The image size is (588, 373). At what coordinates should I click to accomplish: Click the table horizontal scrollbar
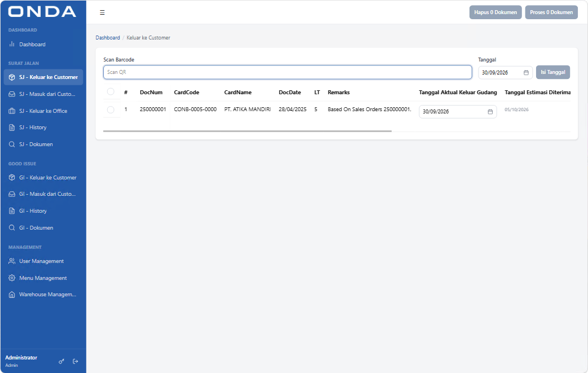[x=247, y=131]
